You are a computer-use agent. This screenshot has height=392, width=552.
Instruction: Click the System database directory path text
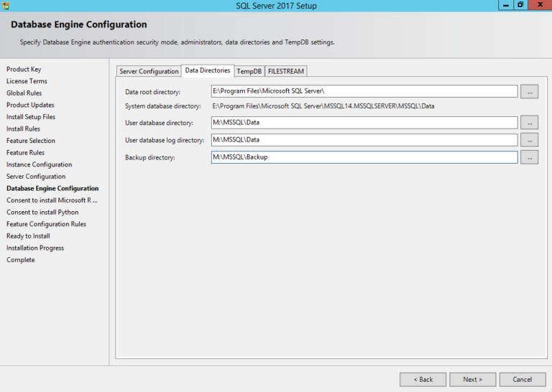[x=323, y=106]
